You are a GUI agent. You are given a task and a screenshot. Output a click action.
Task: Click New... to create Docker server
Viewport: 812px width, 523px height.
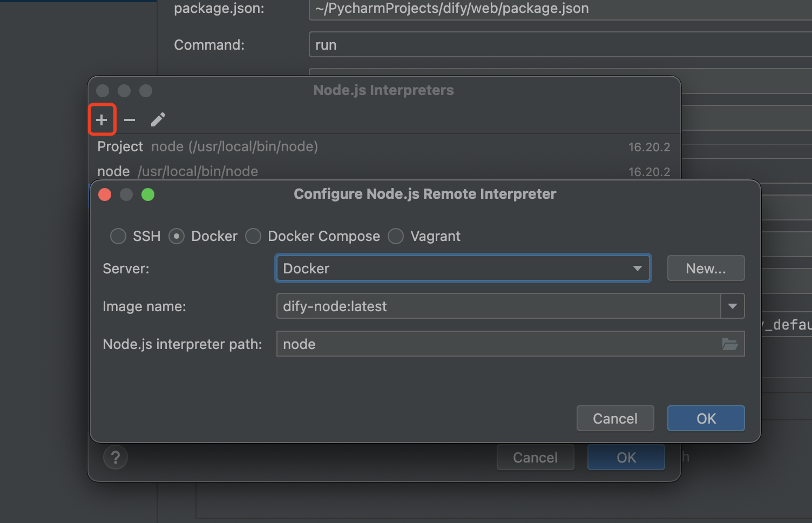point(706,269)
